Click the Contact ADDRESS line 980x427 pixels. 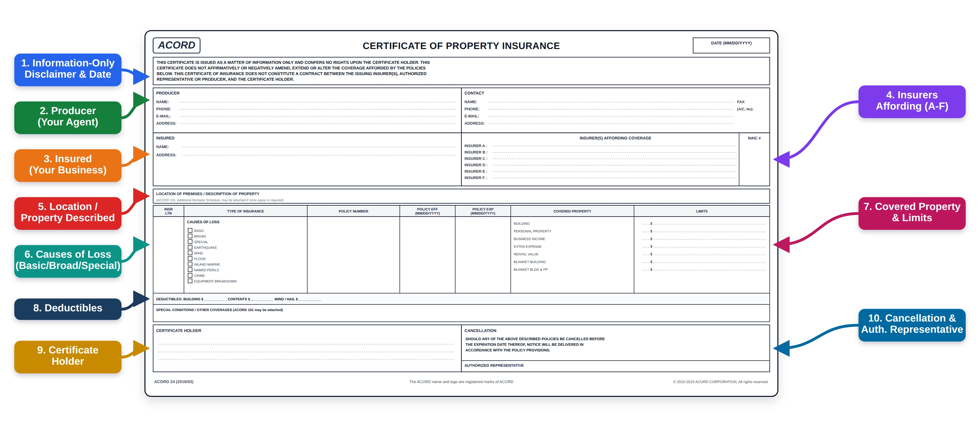pos(611,123)
